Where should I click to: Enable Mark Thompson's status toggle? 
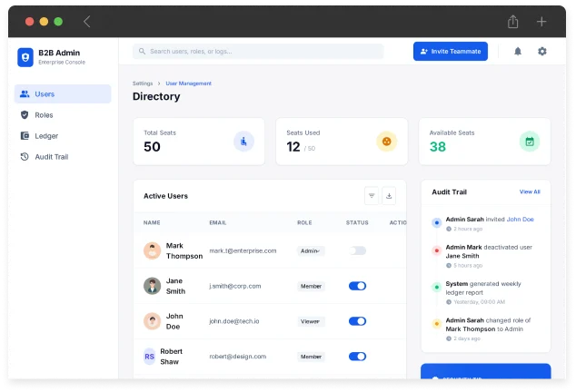[358, 250]
